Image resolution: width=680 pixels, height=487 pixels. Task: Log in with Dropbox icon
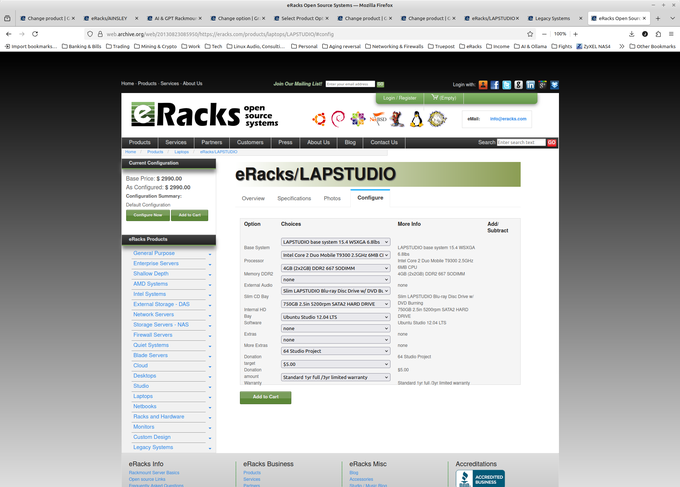(x=554, y=85)
